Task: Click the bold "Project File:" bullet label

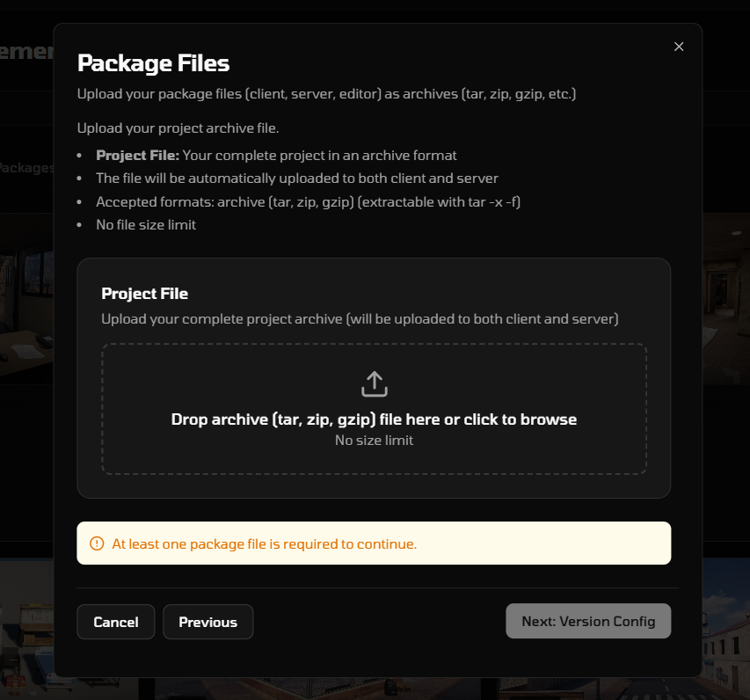Action: click(138, 155)
